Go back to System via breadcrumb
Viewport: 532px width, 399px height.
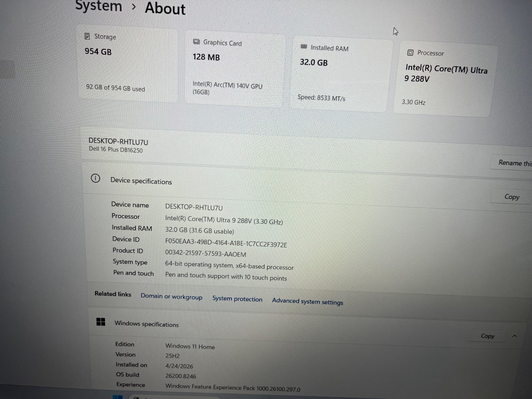[x=99, y=6]
